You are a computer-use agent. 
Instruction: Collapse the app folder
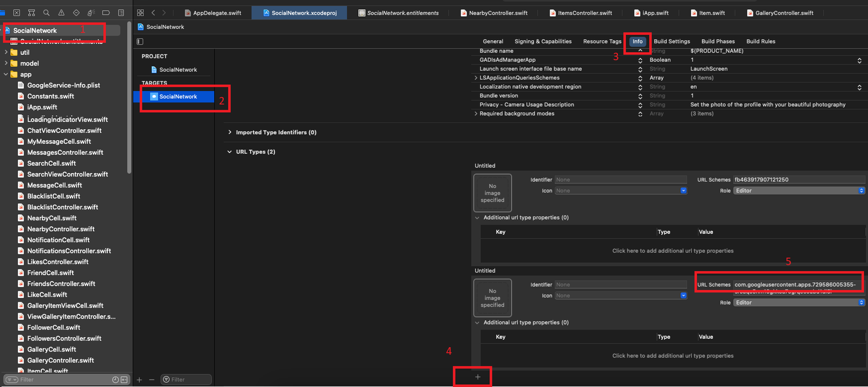[x=6, y=74]
